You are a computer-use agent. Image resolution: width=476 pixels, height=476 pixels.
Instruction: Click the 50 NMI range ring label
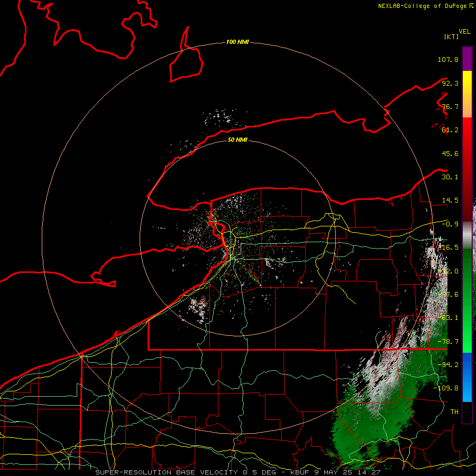click(237, 140)
